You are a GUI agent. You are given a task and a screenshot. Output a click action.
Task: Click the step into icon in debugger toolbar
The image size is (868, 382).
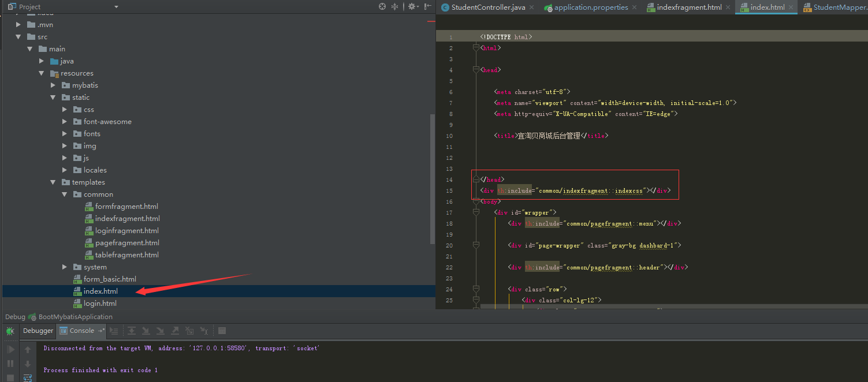(x=146, y=331)
